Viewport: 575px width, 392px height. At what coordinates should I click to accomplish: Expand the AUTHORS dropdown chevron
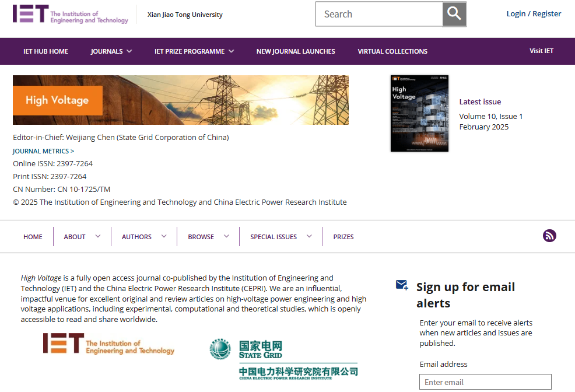click(x=164, y=236)
